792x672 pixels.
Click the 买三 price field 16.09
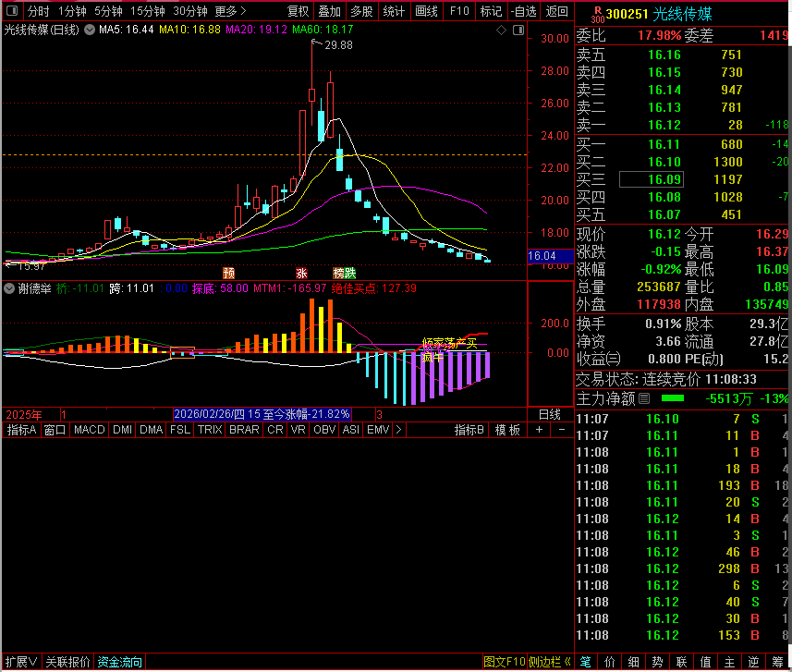tap(650, 178)
